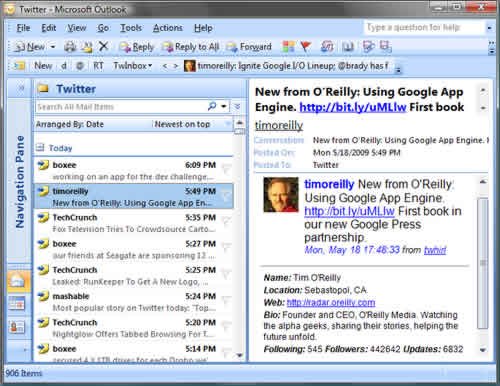Forward the selected message
Image resolution: width=500 pixels, height=386 pixels.
[249, 47]
